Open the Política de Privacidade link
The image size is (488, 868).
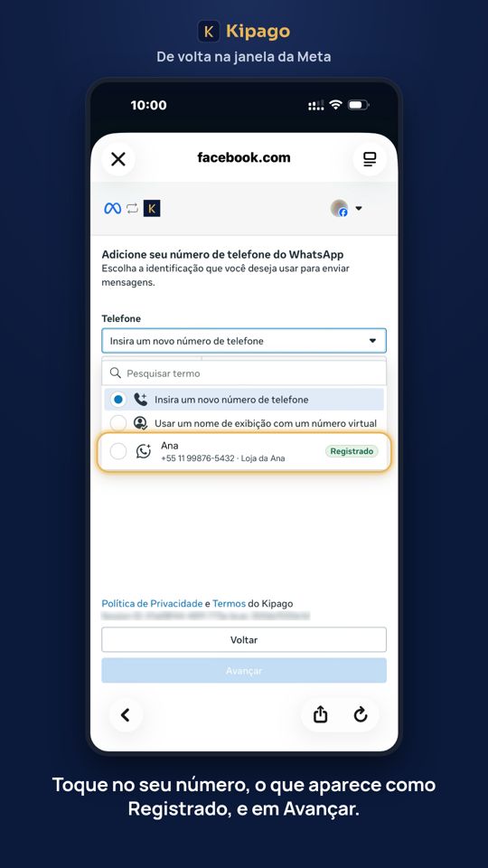tap(152, 603)
